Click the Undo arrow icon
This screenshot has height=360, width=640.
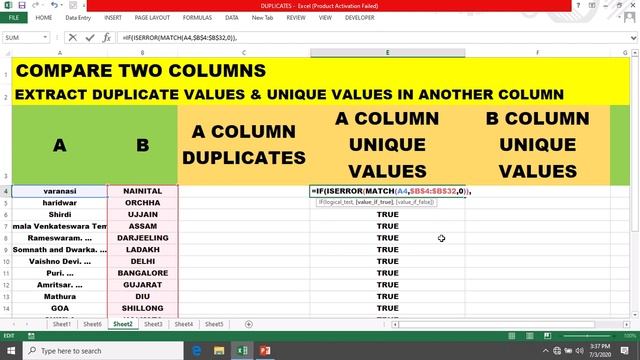click(x=54, y=5)
